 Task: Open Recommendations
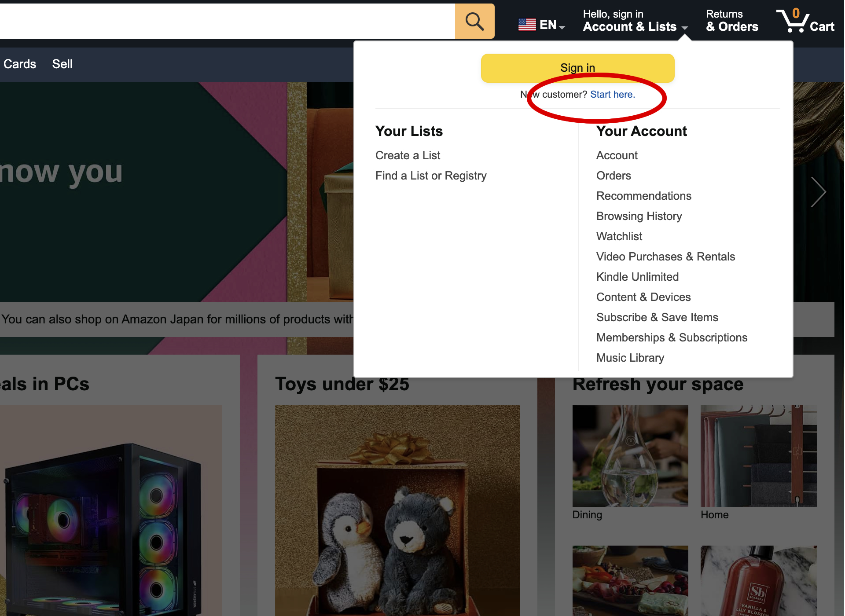643,196
